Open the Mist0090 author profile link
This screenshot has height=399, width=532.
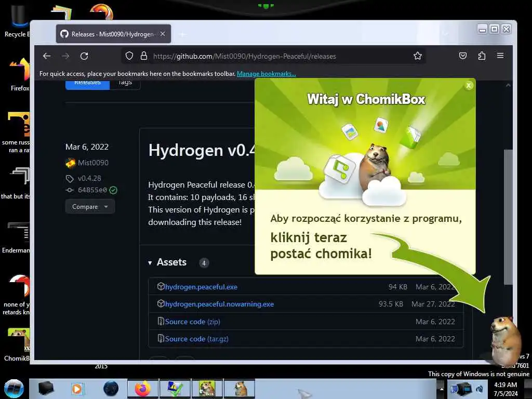(x=93, y=163)
